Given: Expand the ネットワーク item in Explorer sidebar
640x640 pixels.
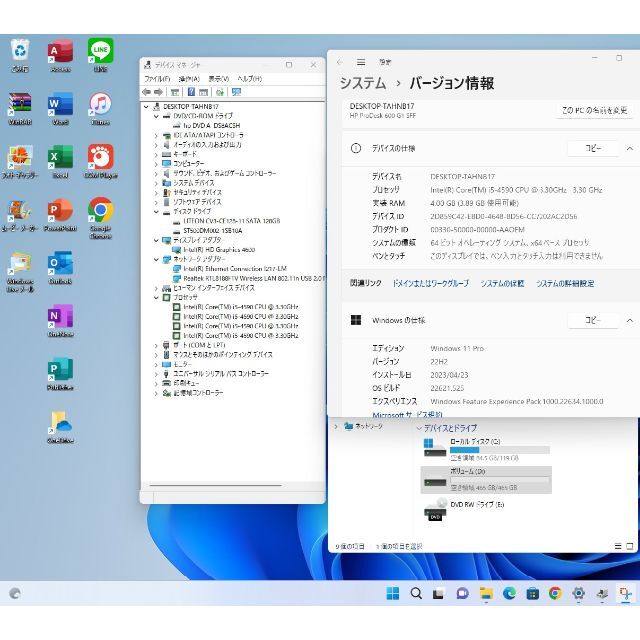Looking at the screenshot, I should [x=336, y=426].
